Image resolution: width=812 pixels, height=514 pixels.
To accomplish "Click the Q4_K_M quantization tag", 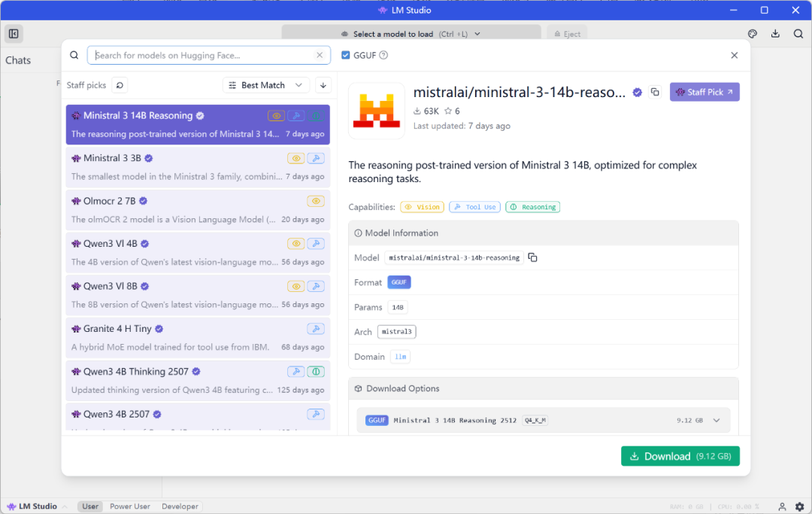I will 535,420.
